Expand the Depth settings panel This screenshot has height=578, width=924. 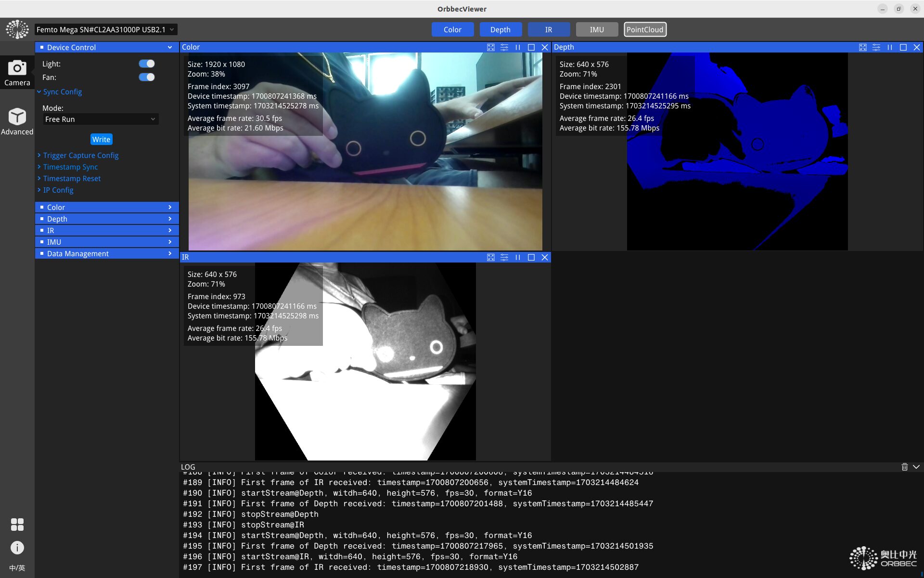(107, 219)
